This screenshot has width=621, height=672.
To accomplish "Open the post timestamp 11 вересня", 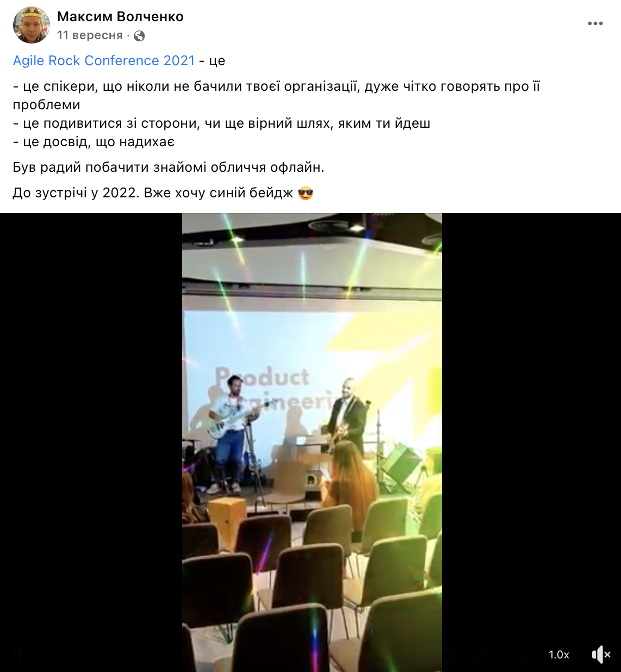I will 90,35.
